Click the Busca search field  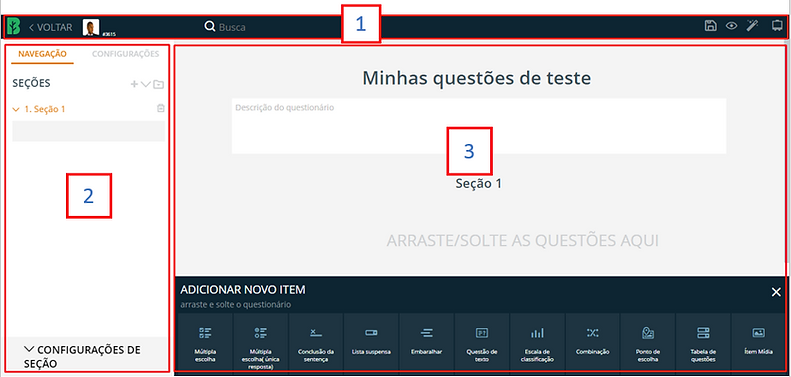coord(232,27)
